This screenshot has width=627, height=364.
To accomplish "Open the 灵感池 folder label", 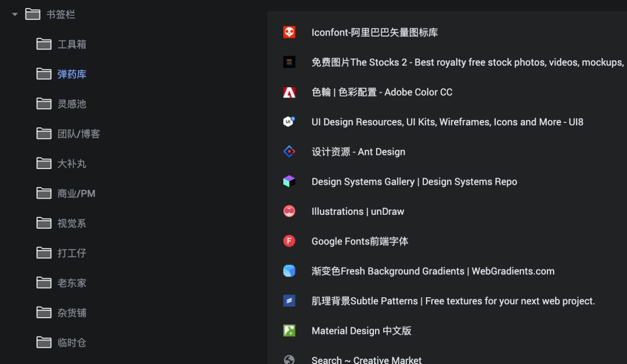I will pyautogui.click(x=72, y=104).
